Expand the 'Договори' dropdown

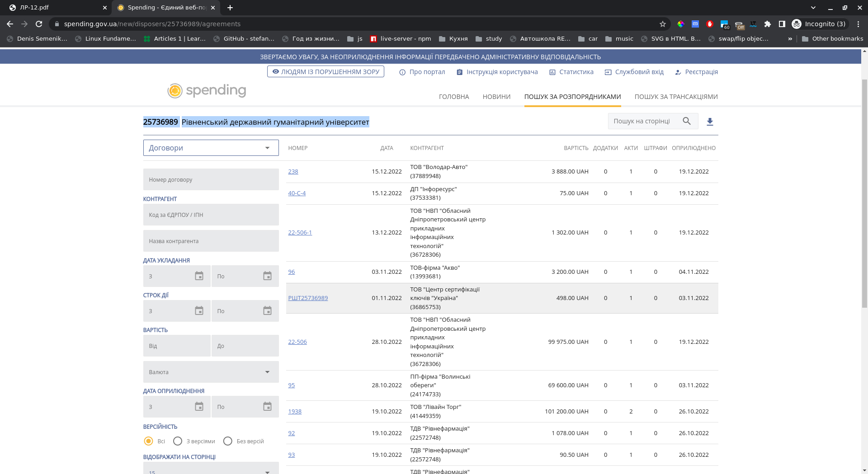pyautogui.click(x=211, y=148)
